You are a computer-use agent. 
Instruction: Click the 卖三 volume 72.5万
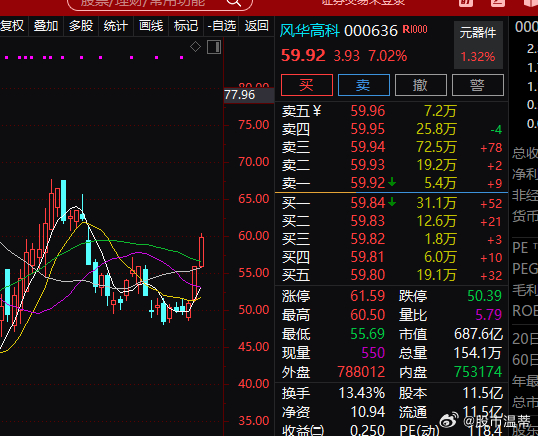point(436,147)
